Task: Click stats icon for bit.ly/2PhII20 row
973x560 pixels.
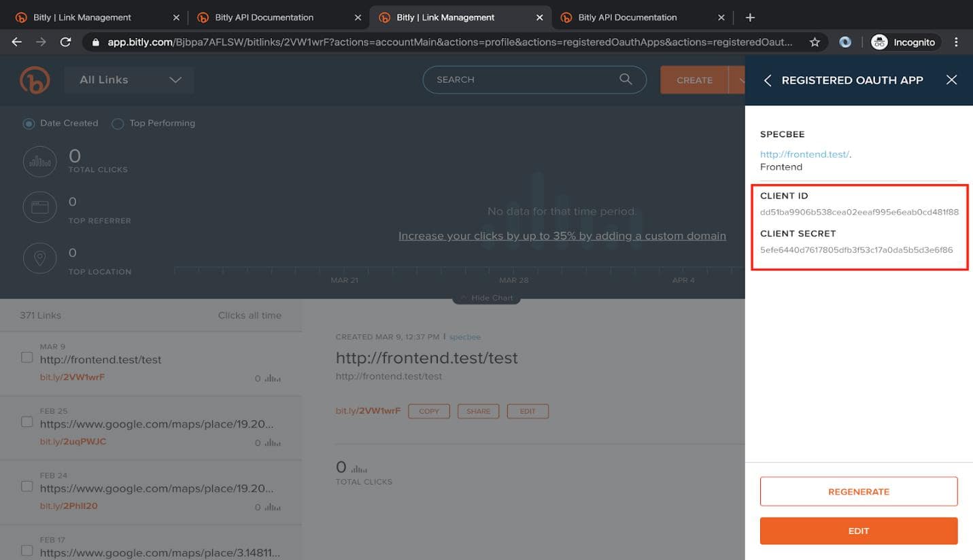Action: point(273,508)
